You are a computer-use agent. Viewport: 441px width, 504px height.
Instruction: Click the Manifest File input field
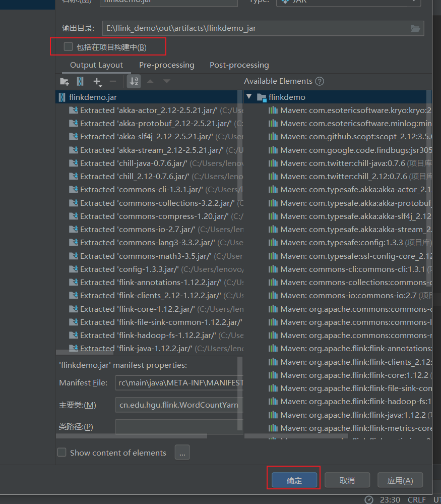[179, 383]
